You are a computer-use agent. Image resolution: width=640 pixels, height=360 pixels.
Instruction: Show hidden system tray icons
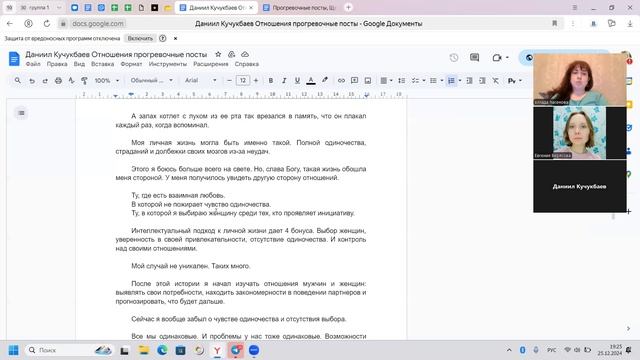[x=509, y=350]
